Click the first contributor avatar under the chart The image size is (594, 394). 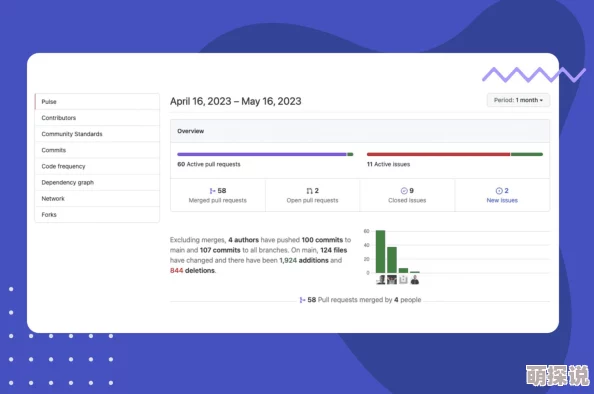click(381, 280)
